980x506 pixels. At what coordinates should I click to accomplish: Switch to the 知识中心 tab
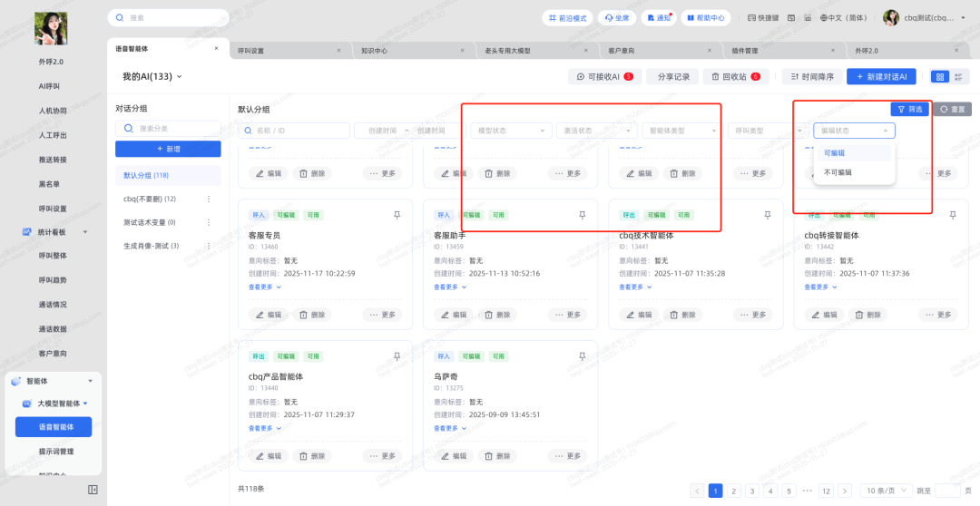374,51
